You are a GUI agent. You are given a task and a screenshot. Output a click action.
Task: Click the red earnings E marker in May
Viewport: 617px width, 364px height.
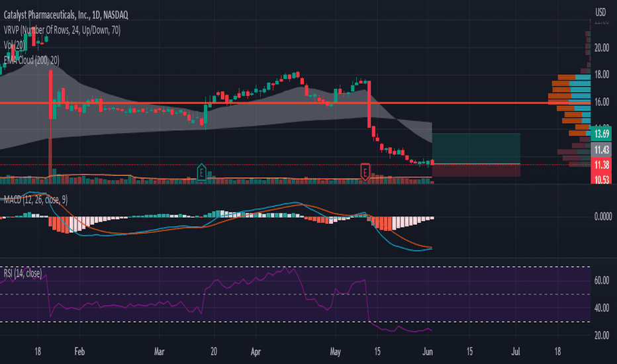[x=365, y=172]
